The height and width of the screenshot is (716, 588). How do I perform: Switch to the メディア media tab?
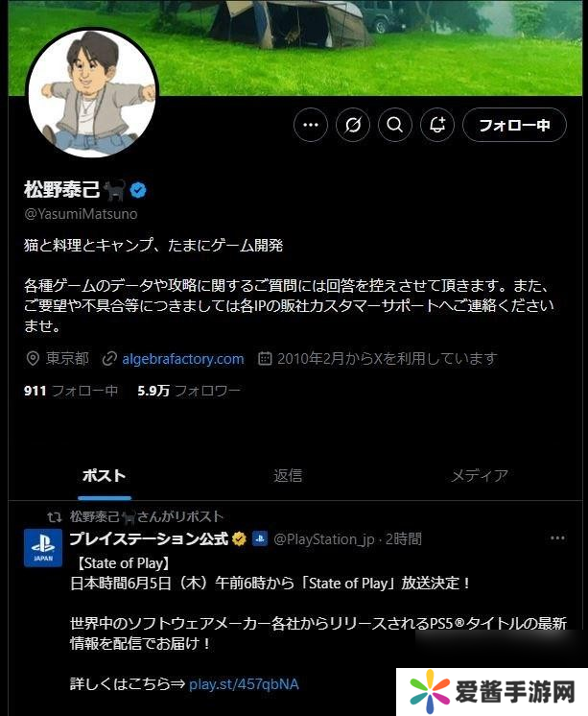pyautogui.click(x=480, y=476)
